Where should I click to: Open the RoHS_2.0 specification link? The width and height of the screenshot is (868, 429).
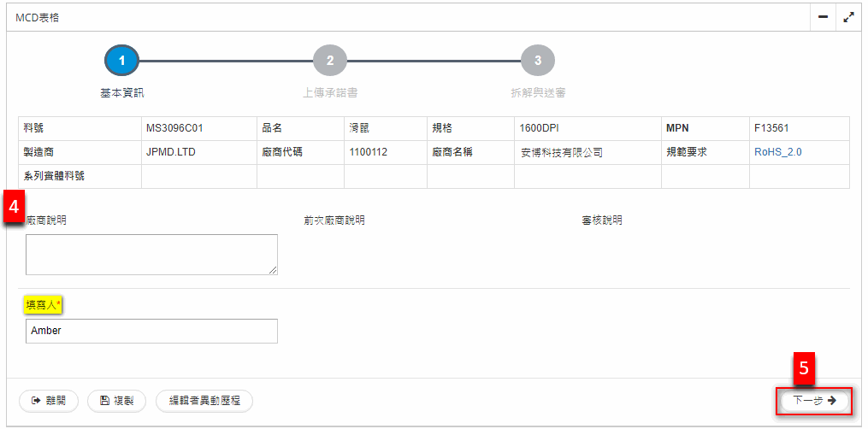[777, 152]
